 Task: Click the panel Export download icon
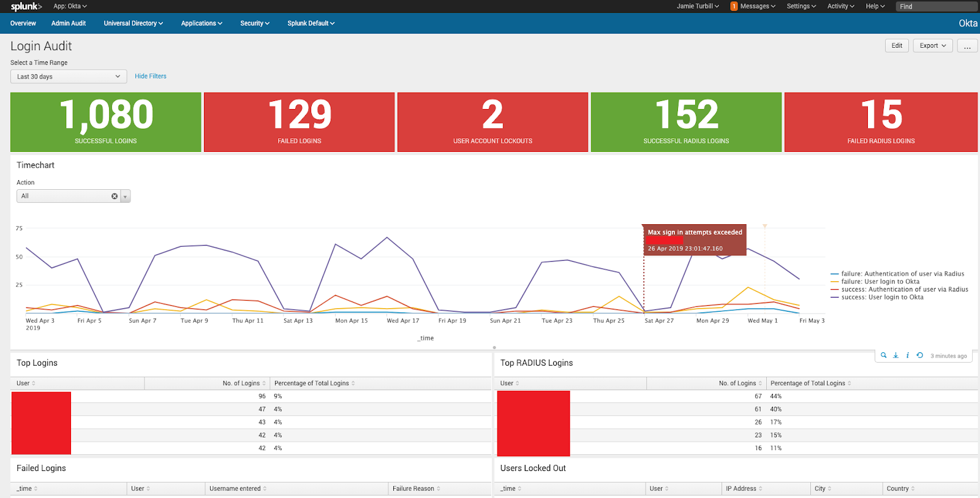[x=895, y=355]
